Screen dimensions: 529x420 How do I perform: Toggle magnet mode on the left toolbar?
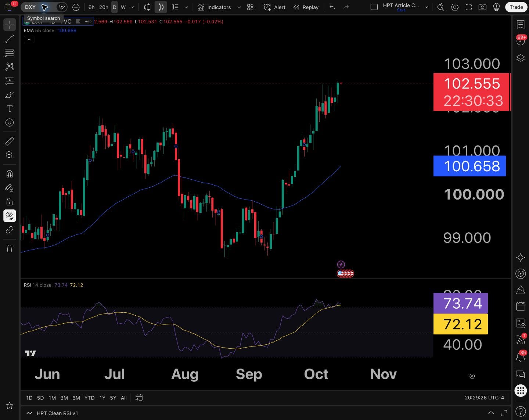[x=10, y=173]
